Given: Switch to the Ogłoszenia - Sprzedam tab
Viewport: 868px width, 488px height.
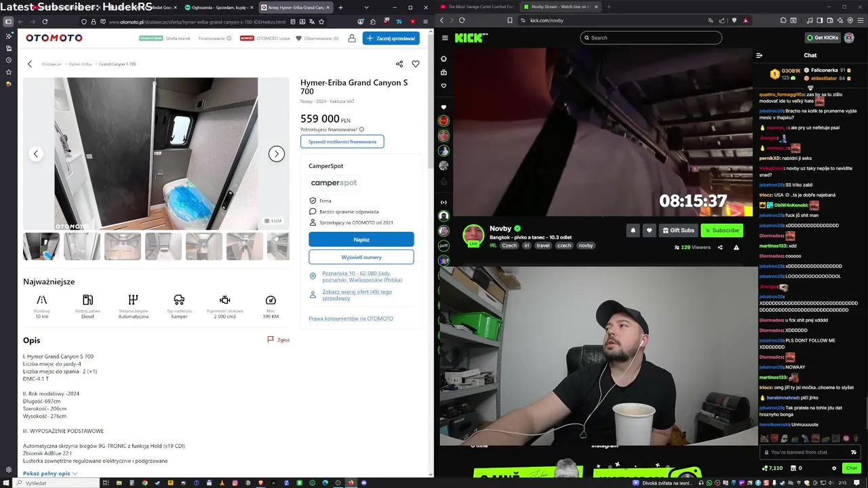Looking at the screenshot, I should click(218, 7).
